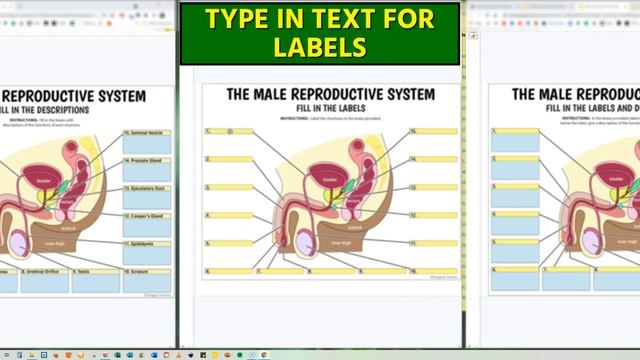The width and height of the screenshot is (640, 360).
Task: Click '11. Epididymis' label in left window
Action: (147, 244)
